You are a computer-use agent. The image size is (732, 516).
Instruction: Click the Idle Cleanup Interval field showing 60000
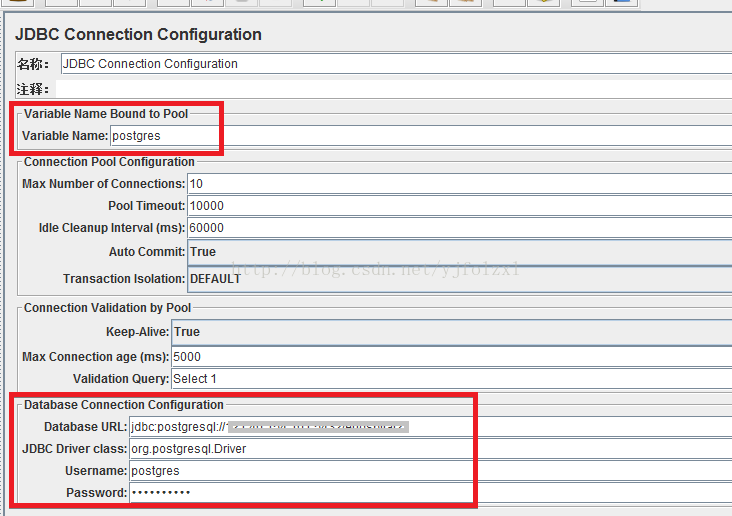click(459, 227)
